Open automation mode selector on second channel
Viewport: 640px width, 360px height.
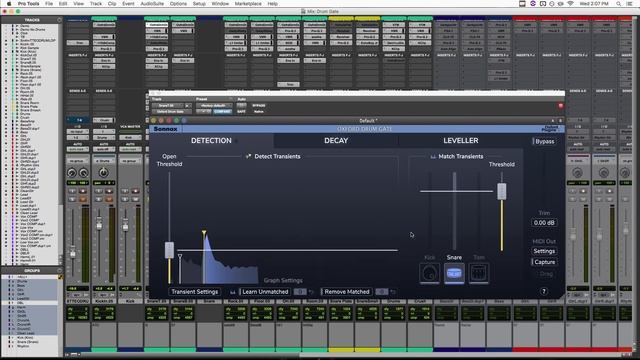point(103,149)
